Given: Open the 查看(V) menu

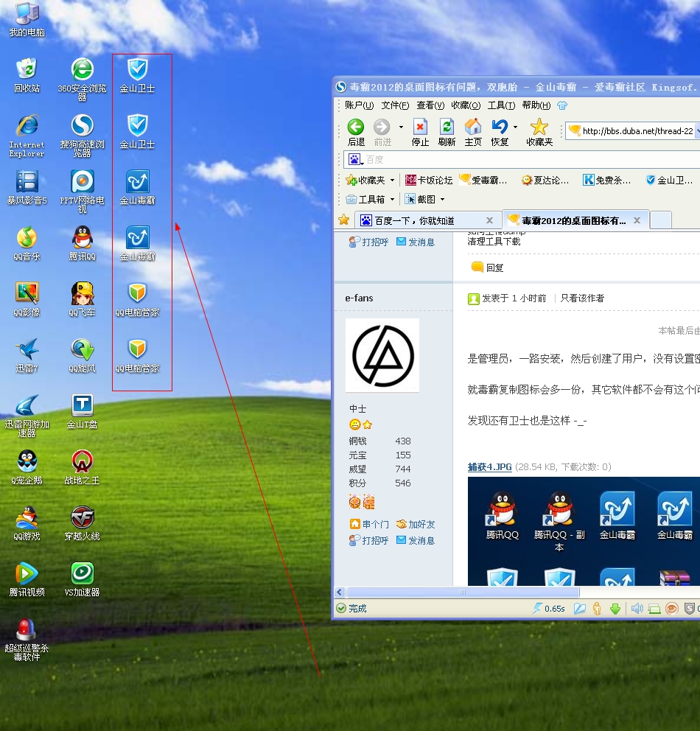Looking at the screenshot, I should pos(430,105).
